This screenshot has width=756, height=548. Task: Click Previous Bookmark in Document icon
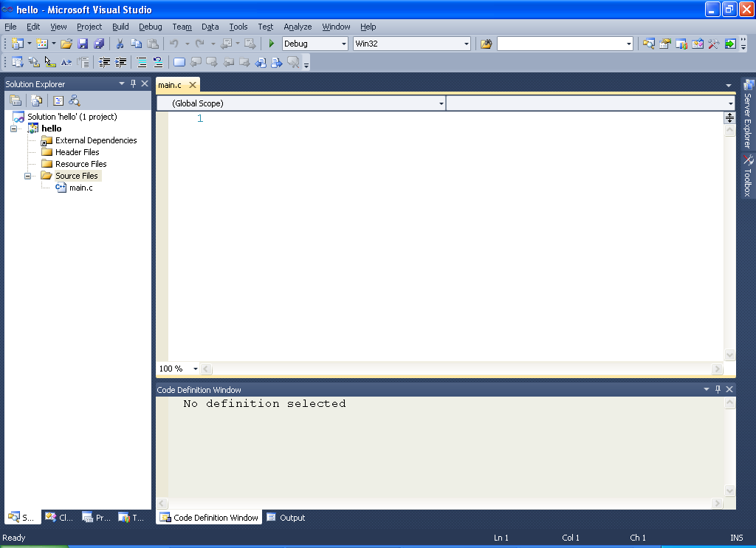[261, 62]
